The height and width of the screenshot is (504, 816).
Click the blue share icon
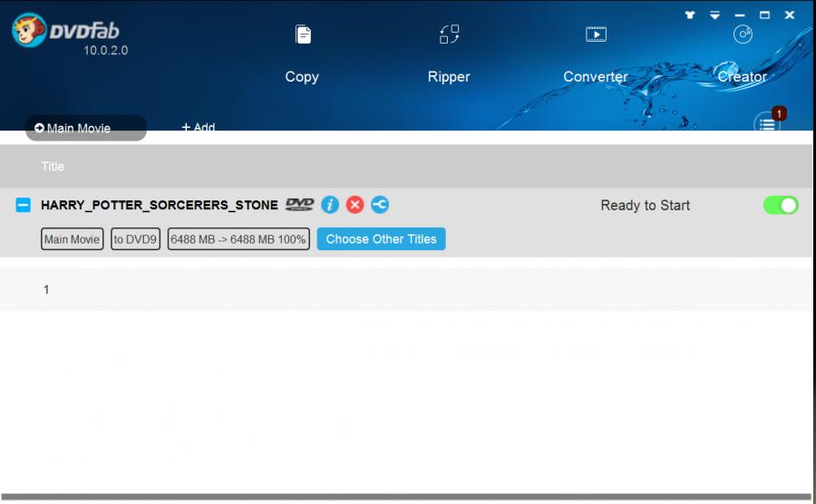pos(380,205)
